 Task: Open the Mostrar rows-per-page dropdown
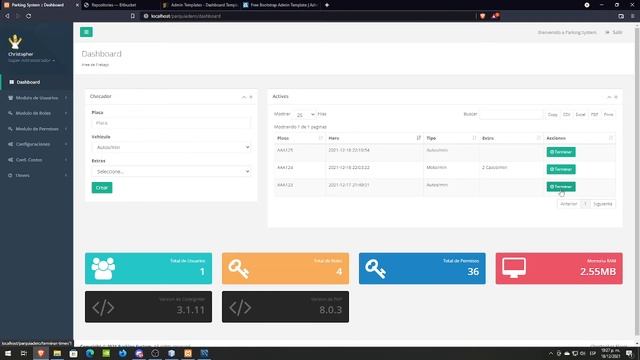pyautogui.click(x=304, y=115)
